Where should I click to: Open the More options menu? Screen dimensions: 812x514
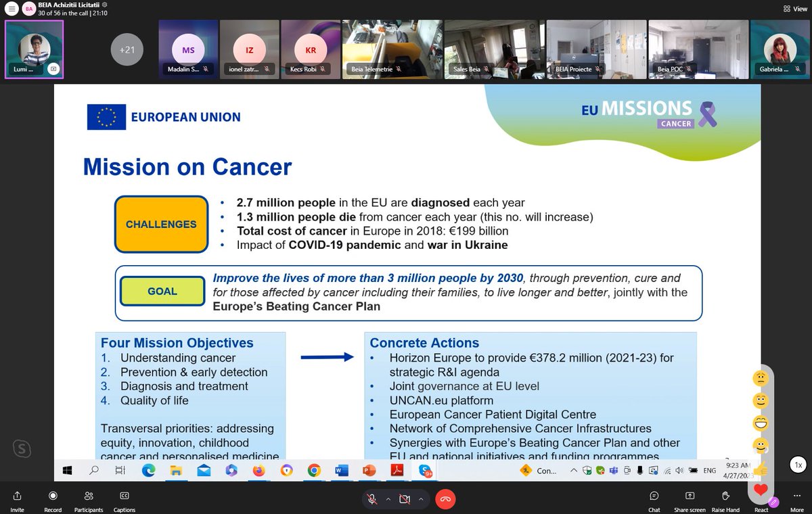[797, 500]
